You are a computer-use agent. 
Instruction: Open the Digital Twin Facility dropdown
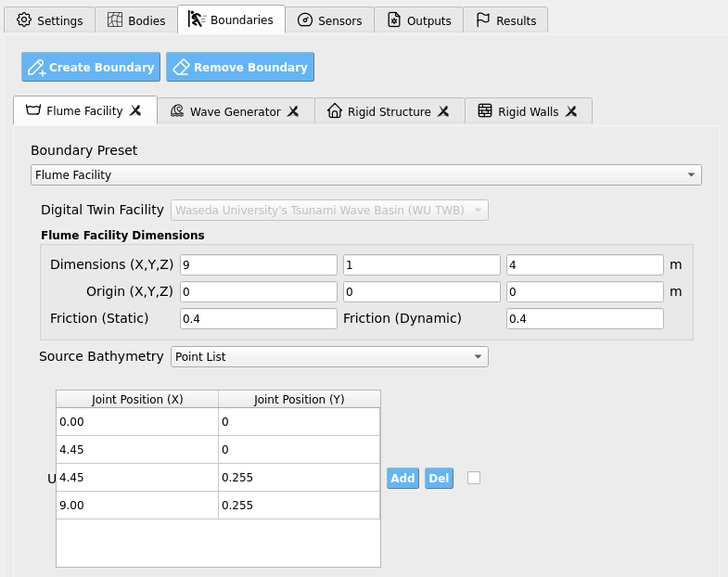tap(329, 210)
